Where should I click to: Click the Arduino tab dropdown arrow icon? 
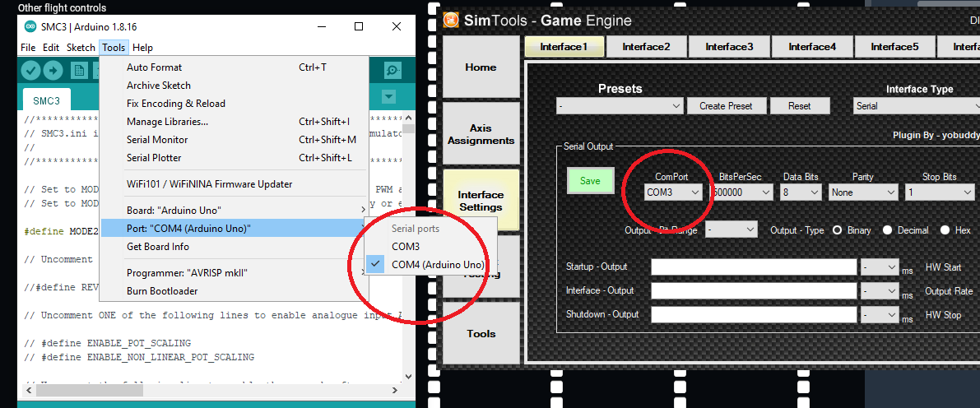(x=388, y=97)
